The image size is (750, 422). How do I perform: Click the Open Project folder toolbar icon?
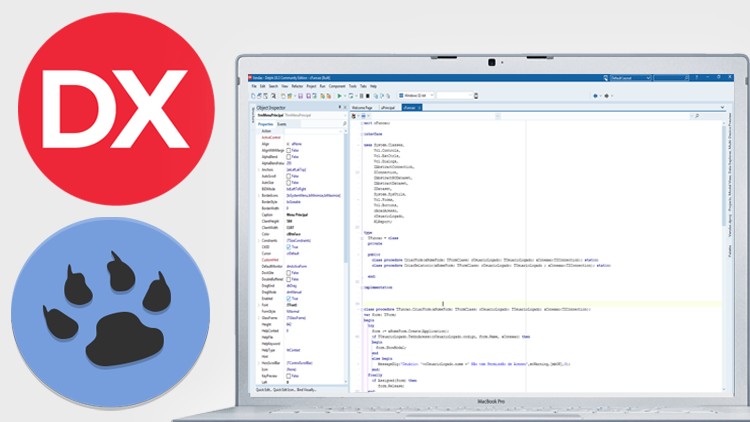click(289, 96)
